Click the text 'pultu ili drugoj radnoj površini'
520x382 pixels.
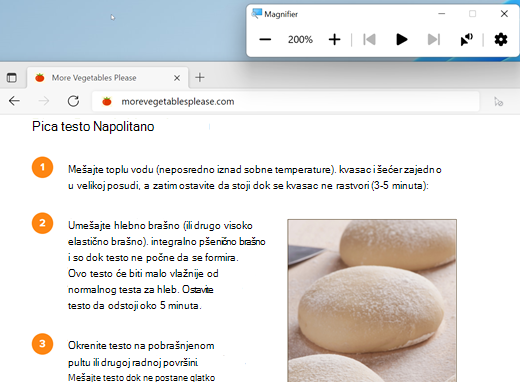(133, 362)
